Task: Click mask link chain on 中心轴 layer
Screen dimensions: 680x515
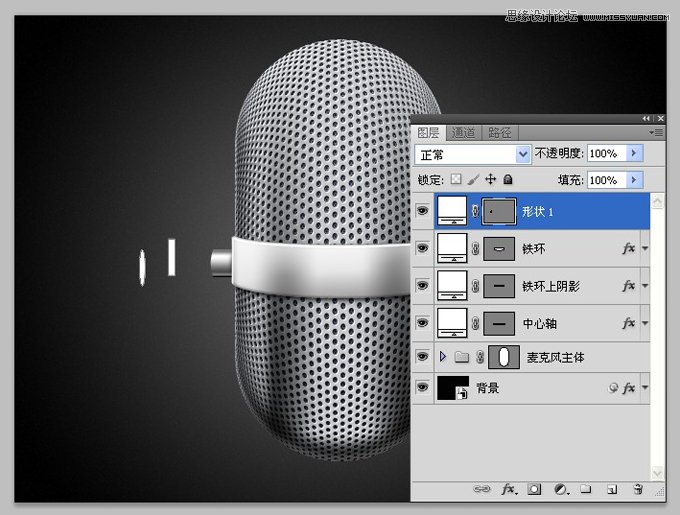Action: click(475, 323)
